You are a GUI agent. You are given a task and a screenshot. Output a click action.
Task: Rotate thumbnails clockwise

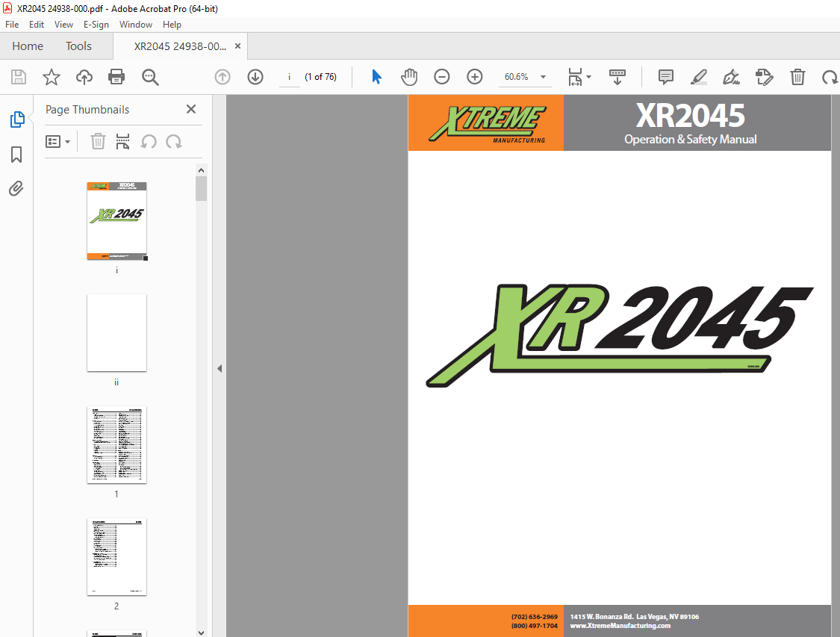coord(173,141)
